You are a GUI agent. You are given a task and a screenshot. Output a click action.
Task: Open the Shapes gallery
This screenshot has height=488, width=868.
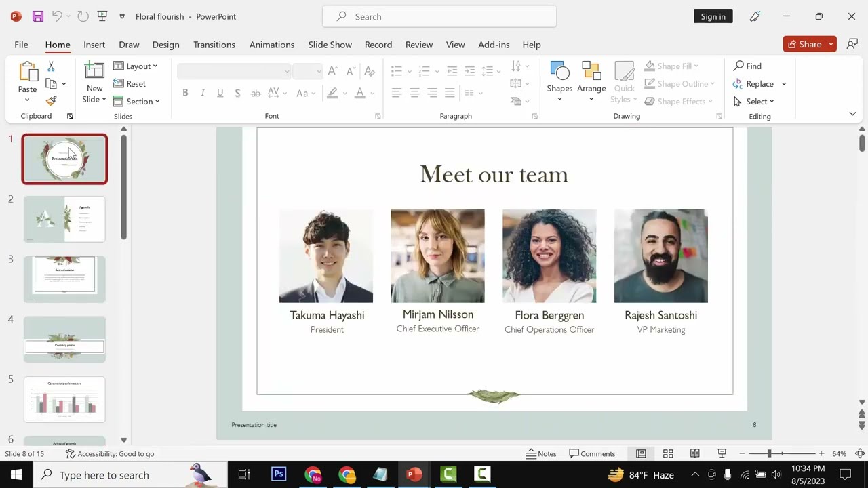tap(559, 81)
